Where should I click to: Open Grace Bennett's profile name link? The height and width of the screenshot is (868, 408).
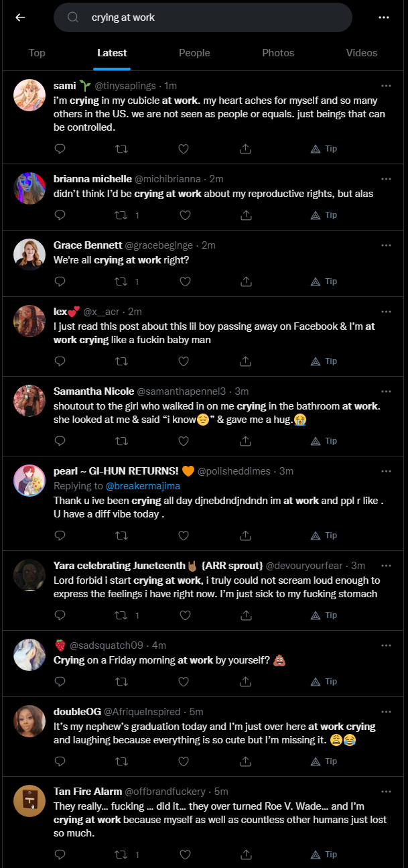coord(86,245)
